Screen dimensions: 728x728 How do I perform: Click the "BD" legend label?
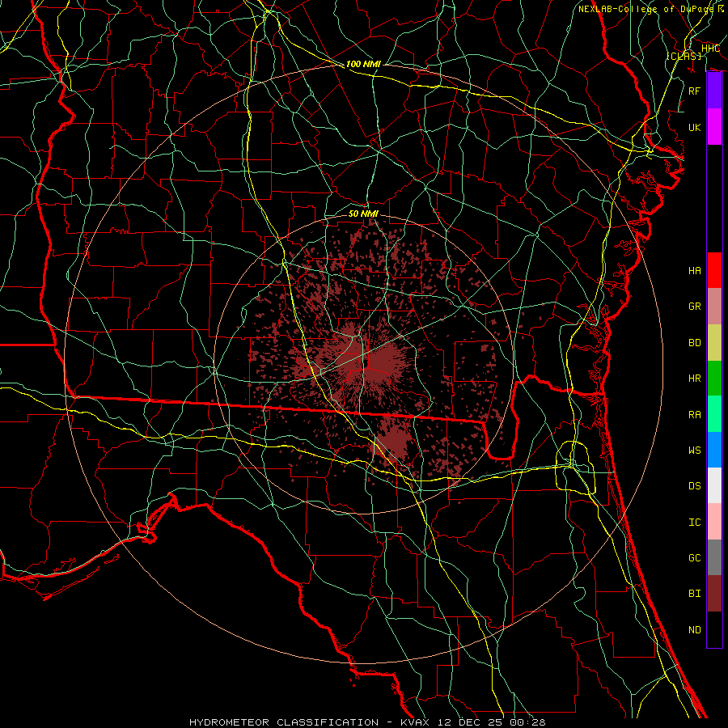[x=694, y=343]
